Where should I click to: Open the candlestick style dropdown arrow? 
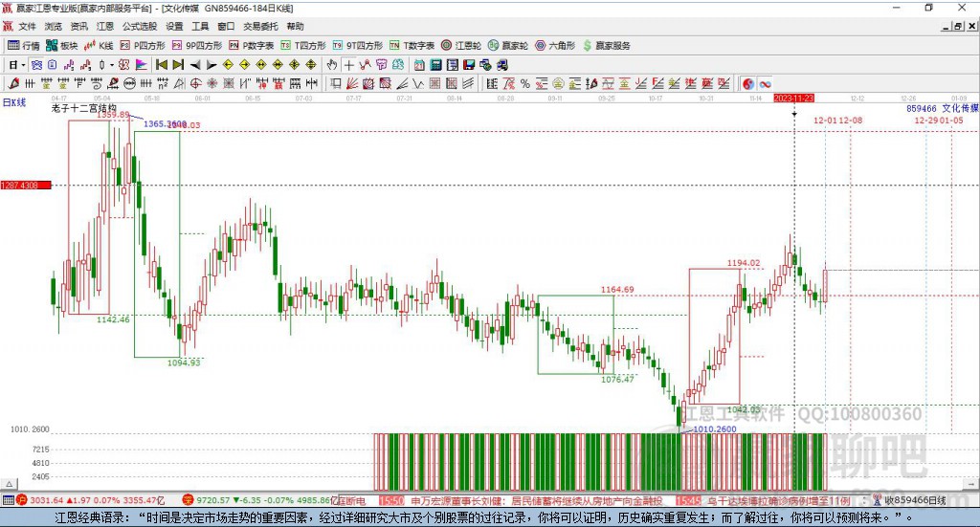click(x=111, y=64)
